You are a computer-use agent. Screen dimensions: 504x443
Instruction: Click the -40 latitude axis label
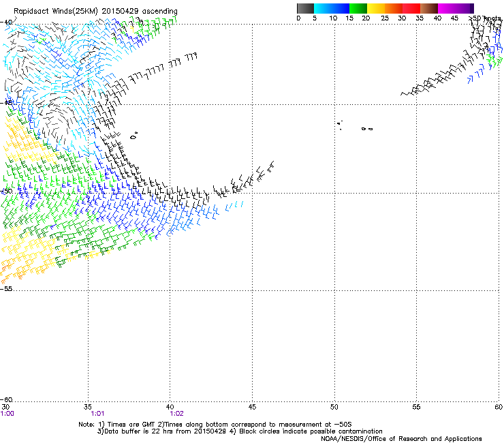[6, 22]
